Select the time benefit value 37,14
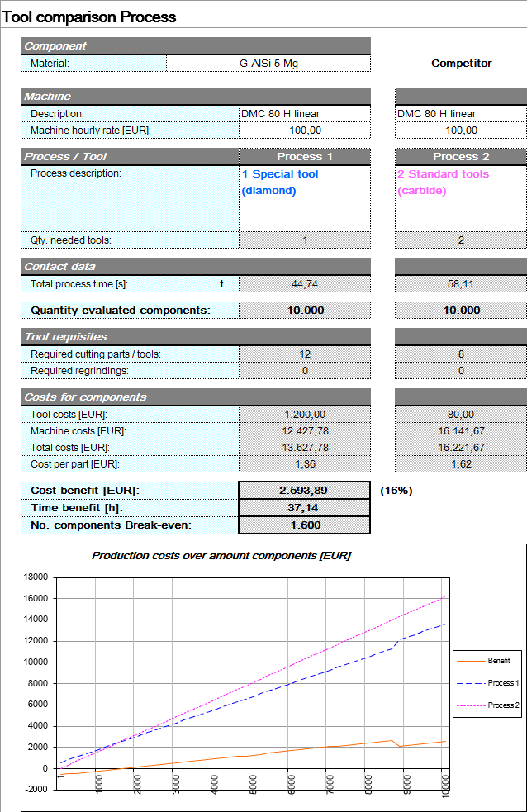This screenshot has height=812, width=527. click(x=304, y=508)
